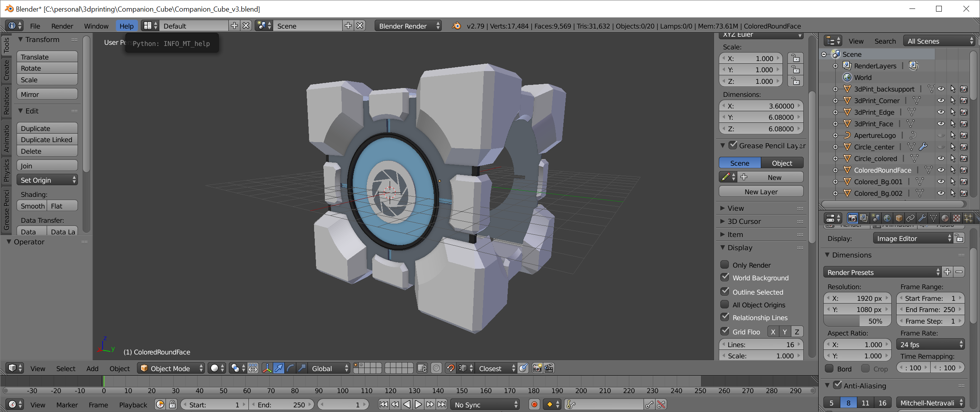
Task: Toggle visibility of ColoredRoundFace object
Action: (x=941, y=170)
